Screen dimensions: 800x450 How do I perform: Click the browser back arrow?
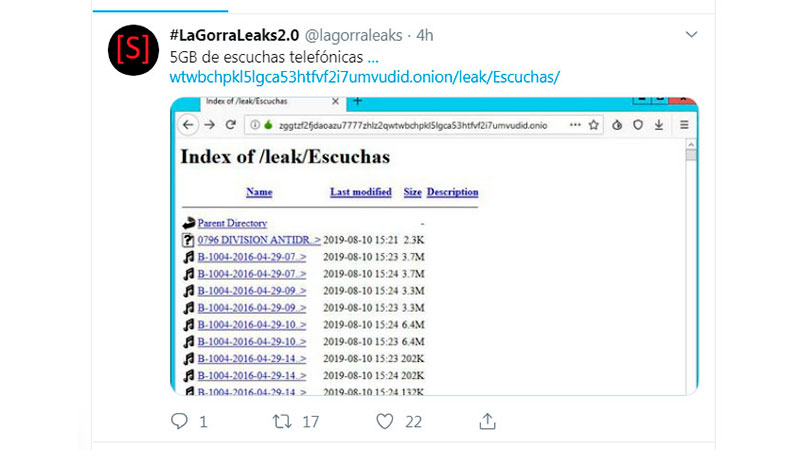[x=188, y=125]
